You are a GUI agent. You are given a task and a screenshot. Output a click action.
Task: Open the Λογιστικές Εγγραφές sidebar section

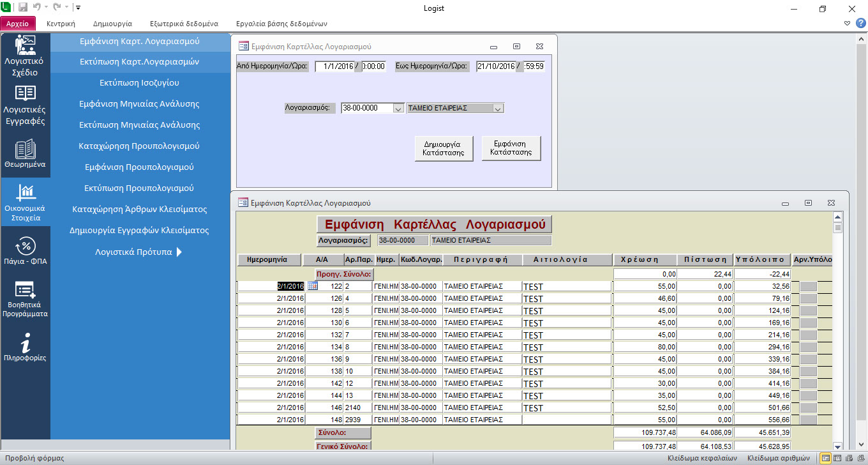click(x=25, y=105)
